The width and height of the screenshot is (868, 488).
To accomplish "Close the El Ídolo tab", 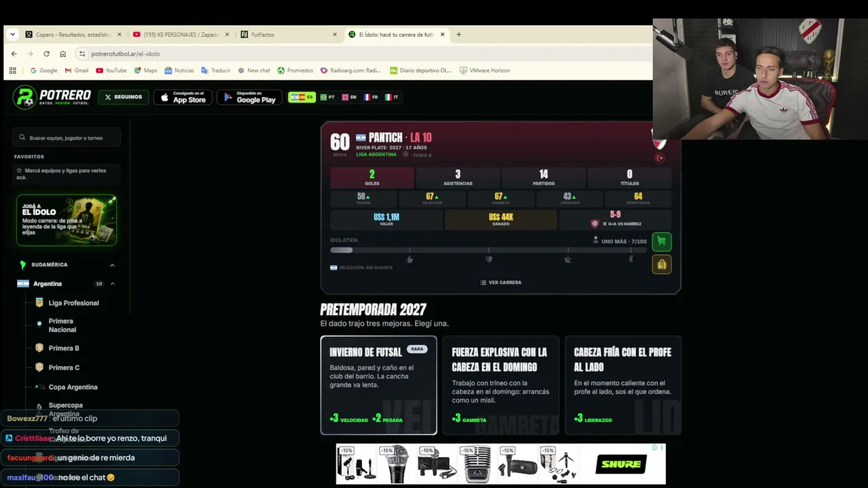I will (443, 35).
